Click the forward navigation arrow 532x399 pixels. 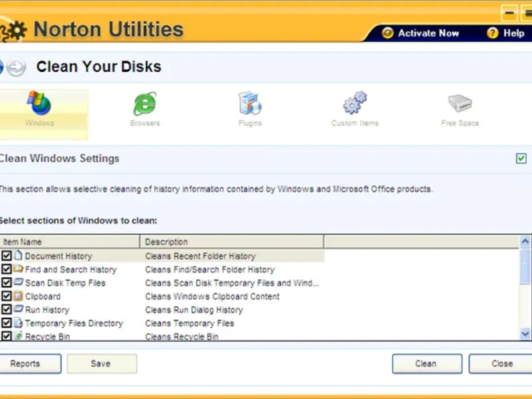16,67
